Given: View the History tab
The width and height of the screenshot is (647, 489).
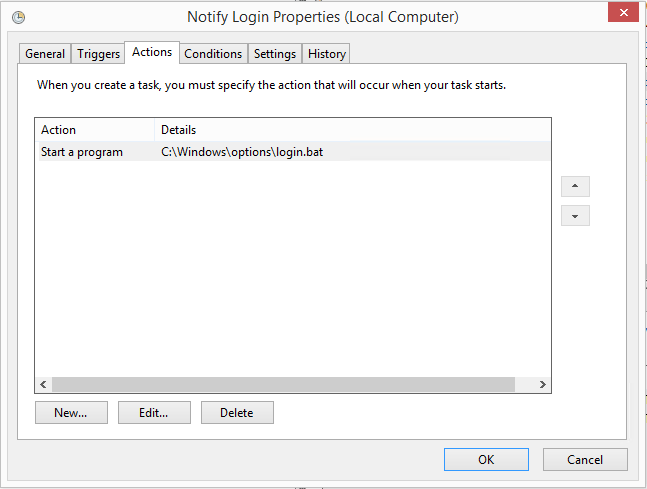Looking at the screenshot, I should (x=327, y=54).
